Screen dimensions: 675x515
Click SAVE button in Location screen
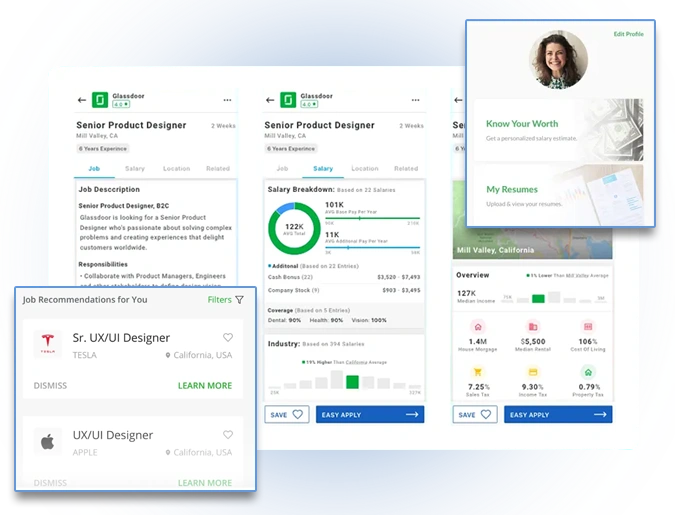(475, 415)
